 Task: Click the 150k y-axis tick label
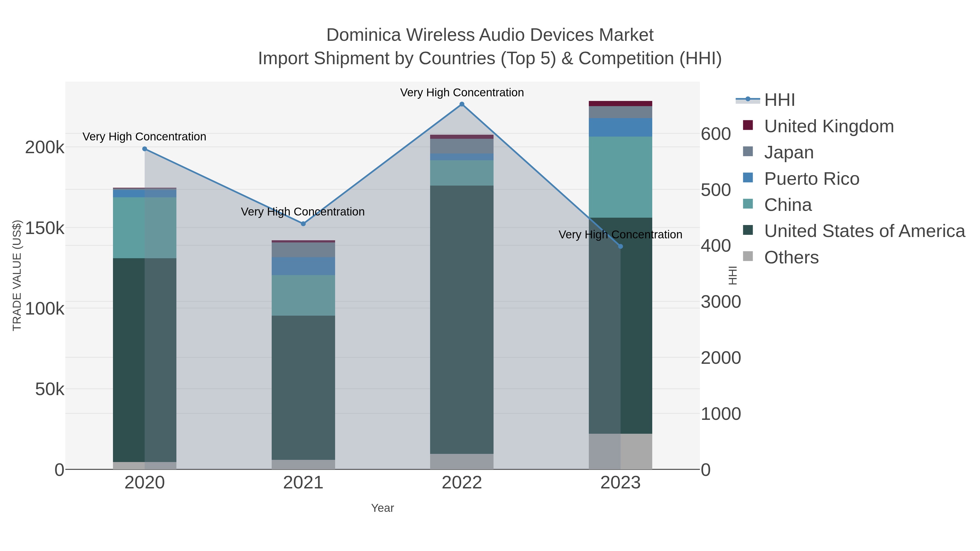click(x=45, y=228)
